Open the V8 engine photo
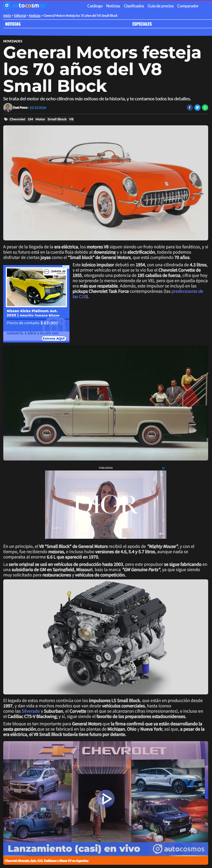The width and height of the screenshot is (212, 868). [x=106, y=637]
